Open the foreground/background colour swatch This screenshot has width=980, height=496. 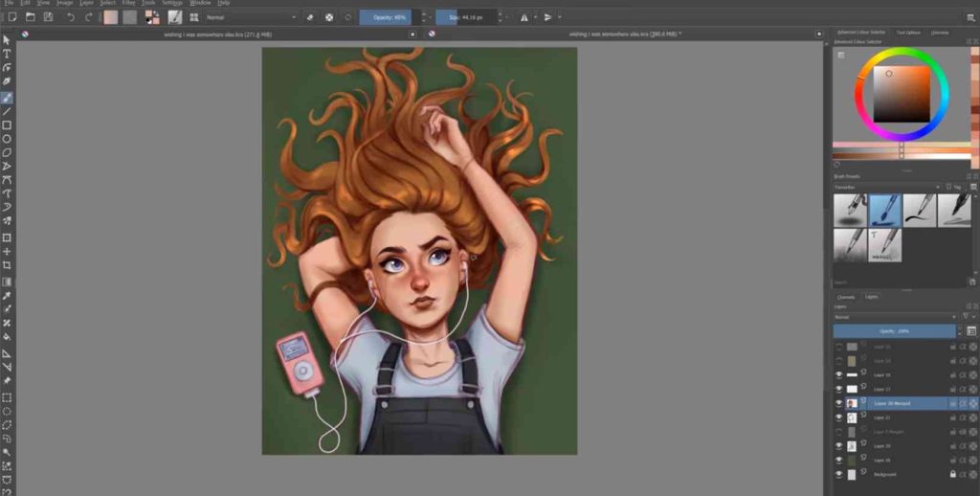tap(152, 17)
